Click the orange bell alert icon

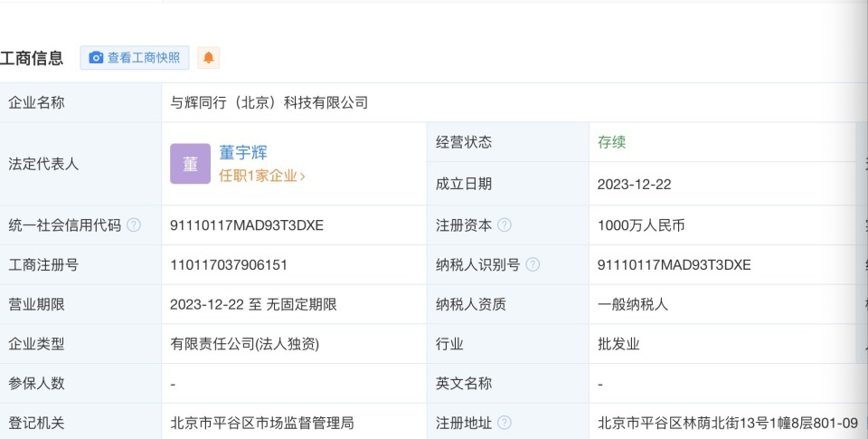(209, 58)
